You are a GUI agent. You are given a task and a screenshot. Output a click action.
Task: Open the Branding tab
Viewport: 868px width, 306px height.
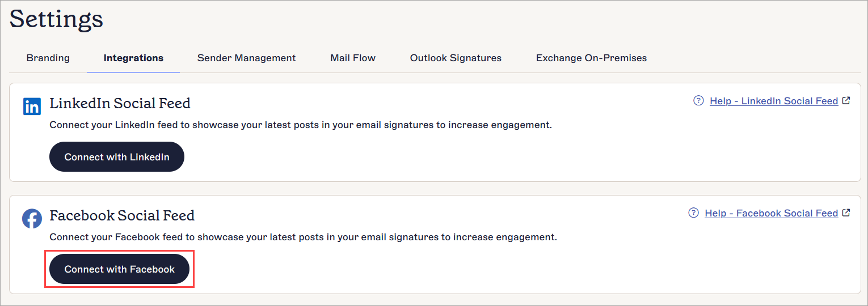48,58
